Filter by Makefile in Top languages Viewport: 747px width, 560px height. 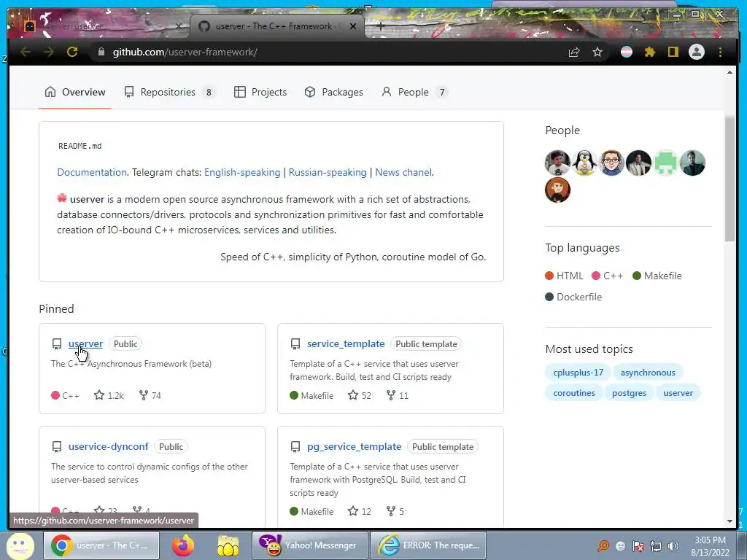657,276
